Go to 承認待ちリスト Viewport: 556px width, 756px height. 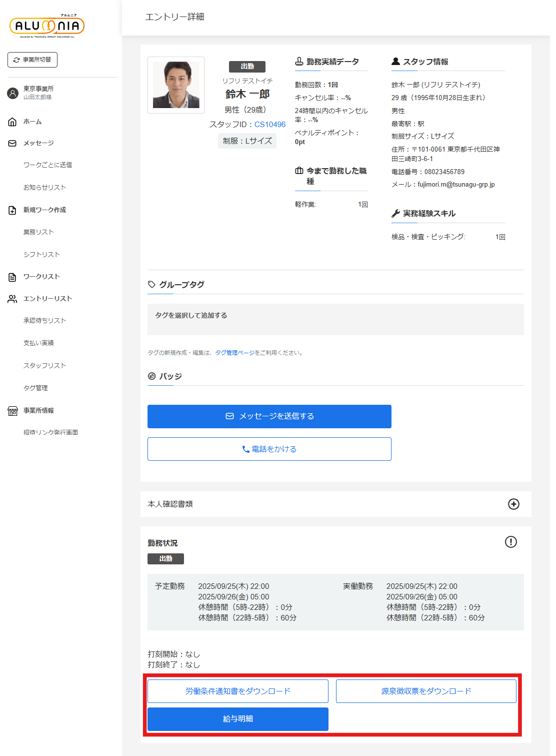pyautogui.click(x=44, y=320)
